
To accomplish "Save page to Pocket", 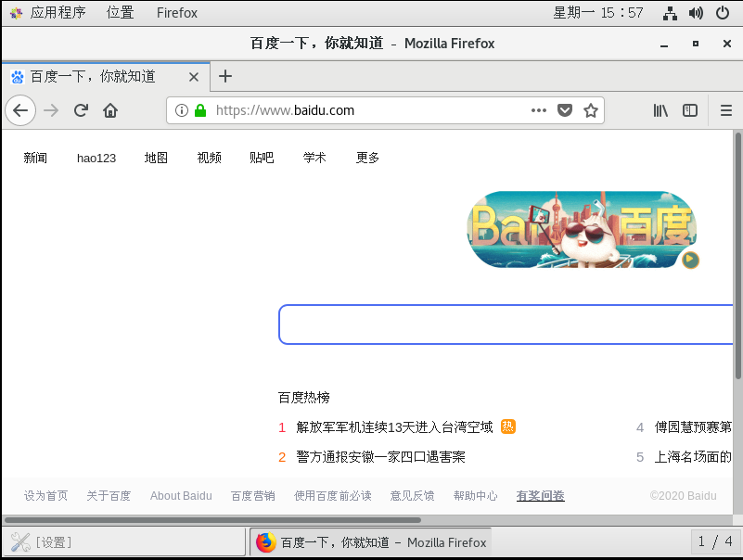I will (564, 110).
